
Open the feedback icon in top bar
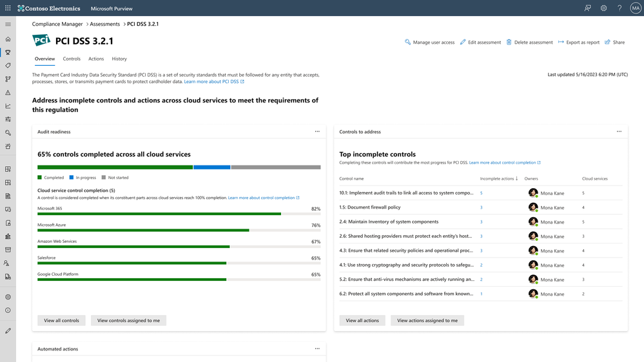(587, 8)
